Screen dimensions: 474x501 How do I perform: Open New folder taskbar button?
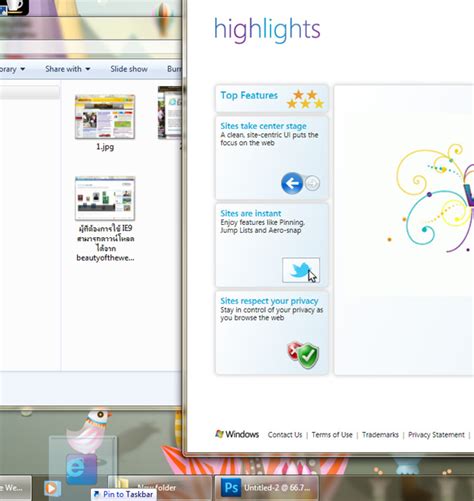point(160,488)
